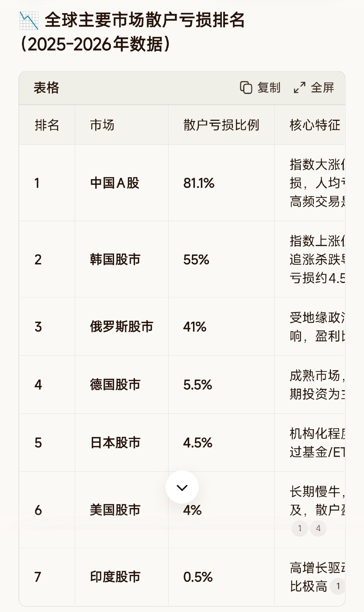Viewport: 364px width, 612px height.
Task: Tap the scroll-down chevron floating button
Action: coord(182,487)
